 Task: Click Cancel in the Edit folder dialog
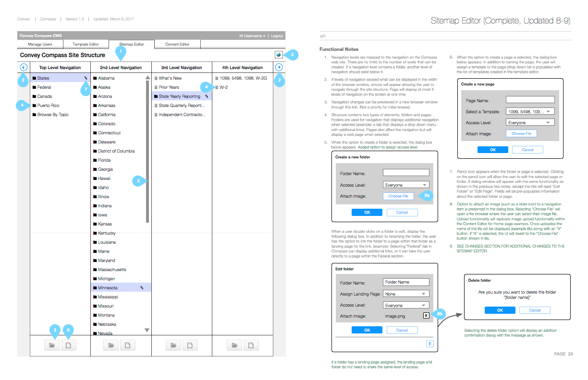[402, 330]
